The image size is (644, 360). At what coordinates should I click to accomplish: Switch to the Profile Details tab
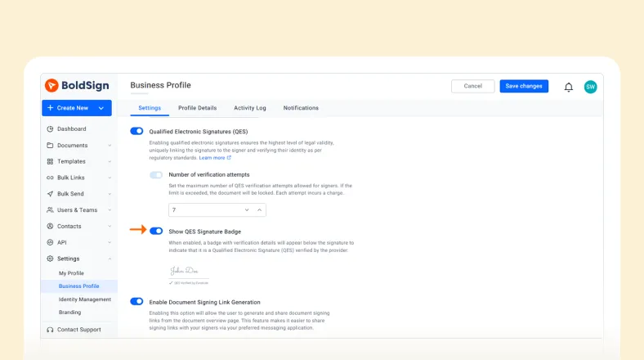click(197, 108)
